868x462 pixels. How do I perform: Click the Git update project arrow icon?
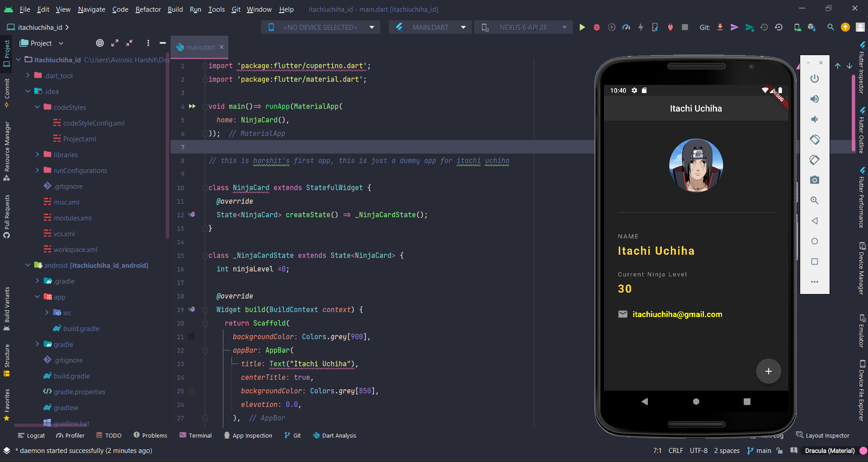coord(720,28)
